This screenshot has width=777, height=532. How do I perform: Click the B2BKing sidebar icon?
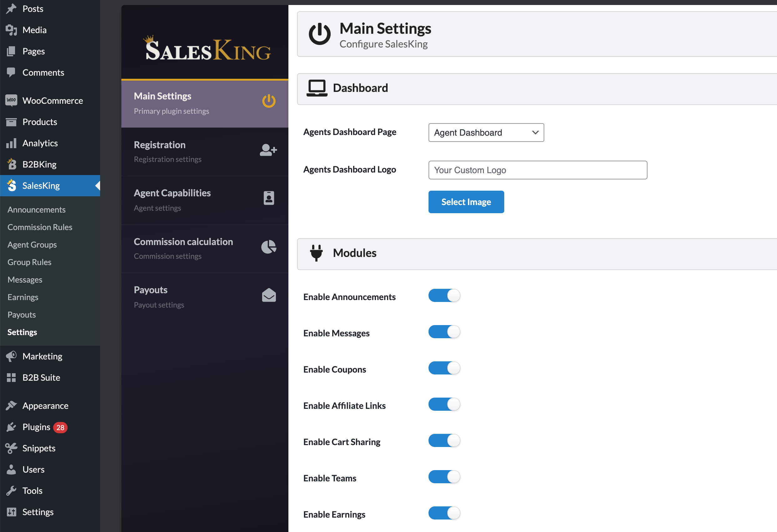tap(11, 164)
